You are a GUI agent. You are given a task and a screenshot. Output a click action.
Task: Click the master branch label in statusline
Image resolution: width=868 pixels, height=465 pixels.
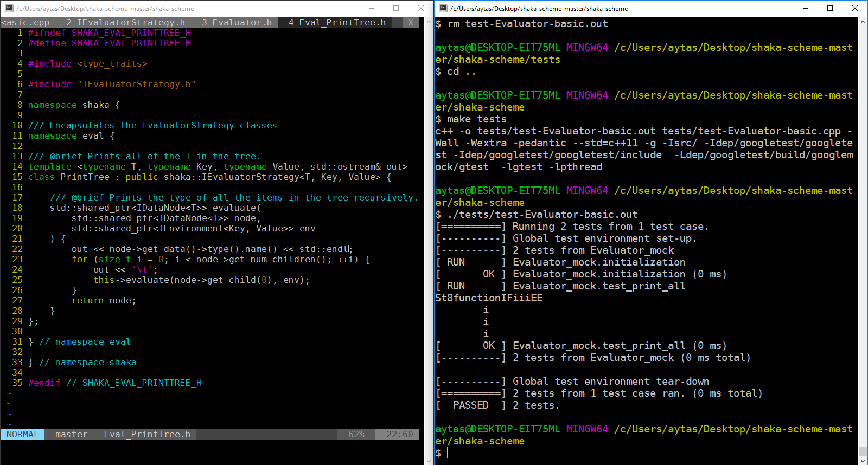click(x=71, y=434)
